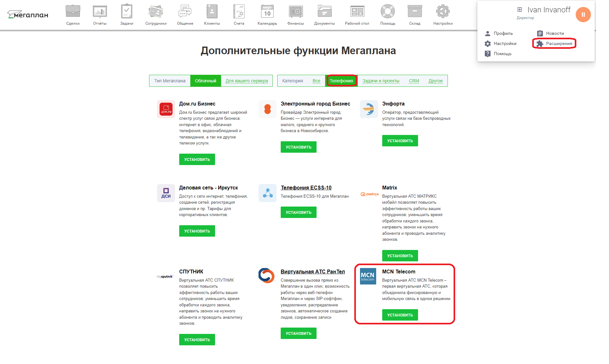This screenshot has width=609, height=364.
Task: Install the MCN Telecom extension
Action: [x=400, y=315]
